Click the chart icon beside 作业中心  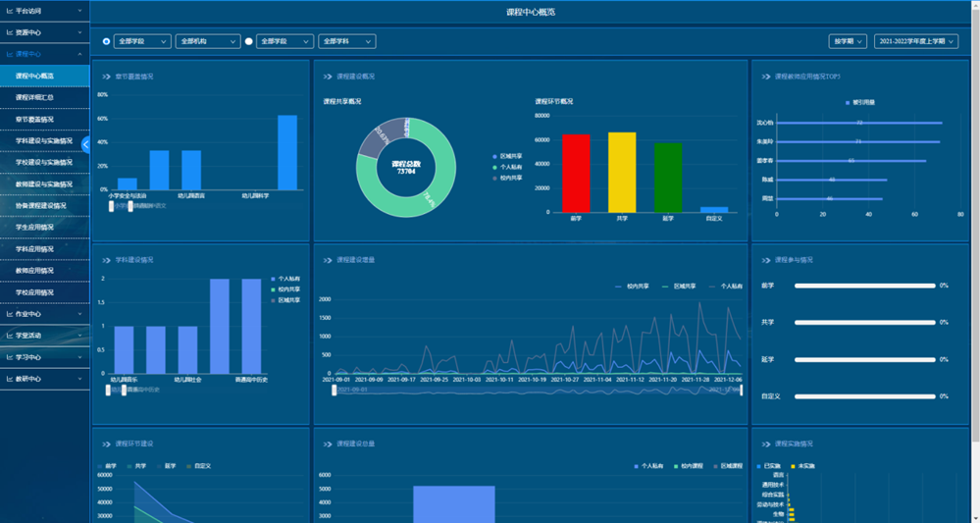click(x=10, y=314)
